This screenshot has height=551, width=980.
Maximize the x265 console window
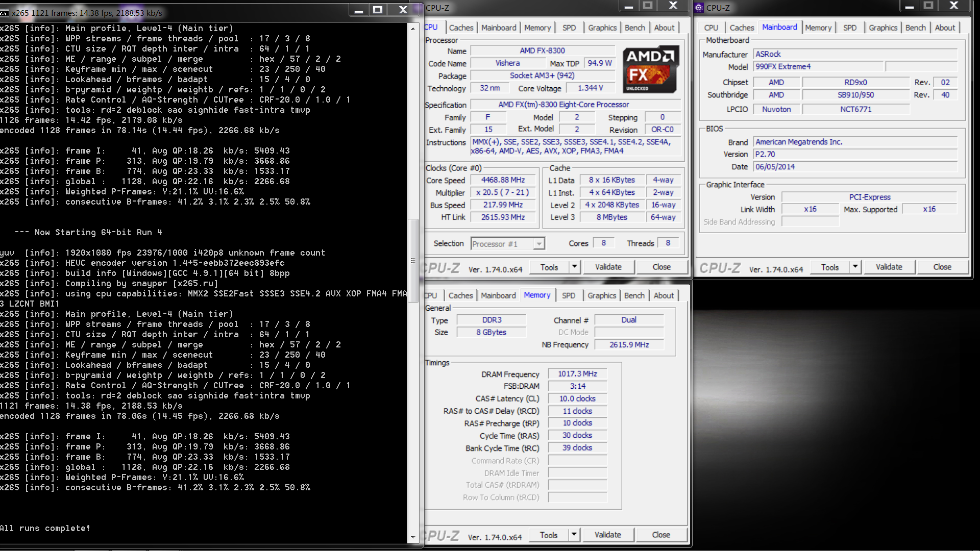pyautogui.click(x=378, y=10)
